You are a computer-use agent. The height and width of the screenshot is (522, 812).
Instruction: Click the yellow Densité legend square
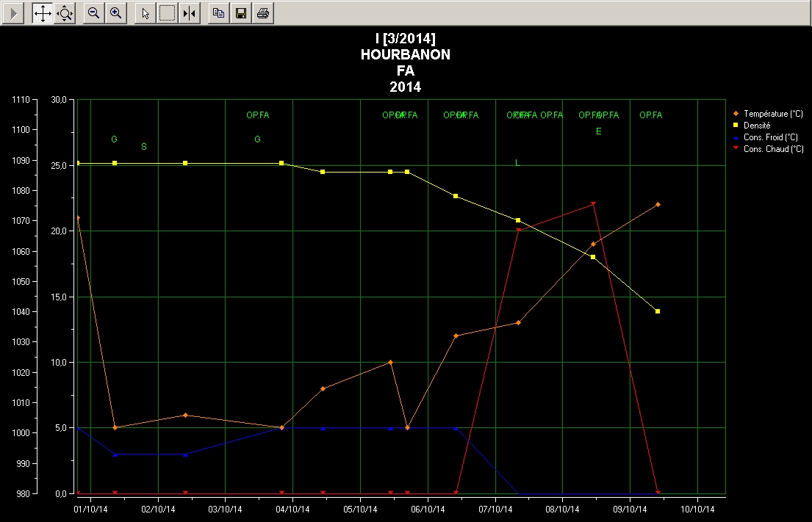[736, 126]
